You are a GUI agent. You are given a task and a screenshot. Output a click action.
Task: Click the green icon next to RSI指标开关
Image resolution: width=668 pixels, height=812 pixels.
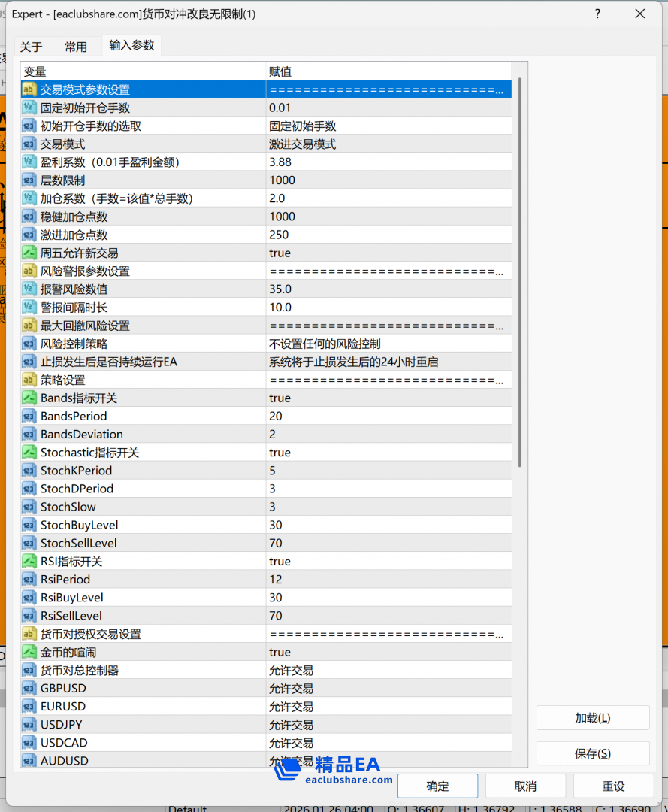(x=29, y=561)
